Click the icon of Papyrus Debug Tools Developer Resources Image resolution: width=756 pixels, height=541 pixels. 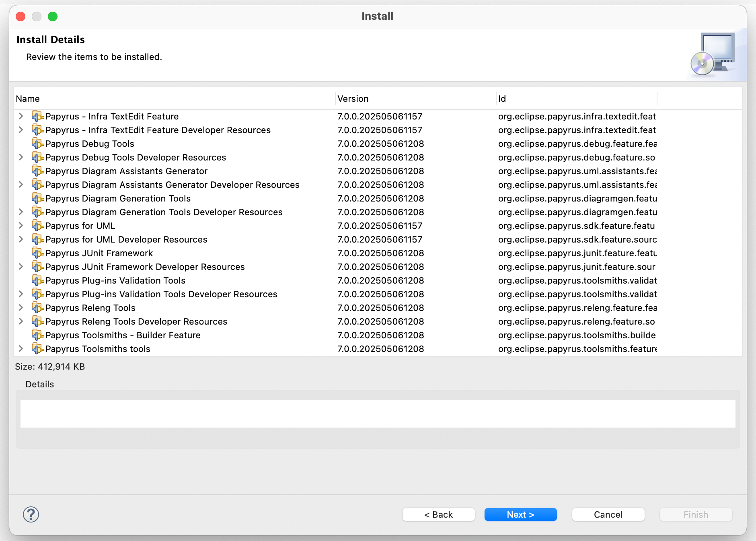click(37, 157)
